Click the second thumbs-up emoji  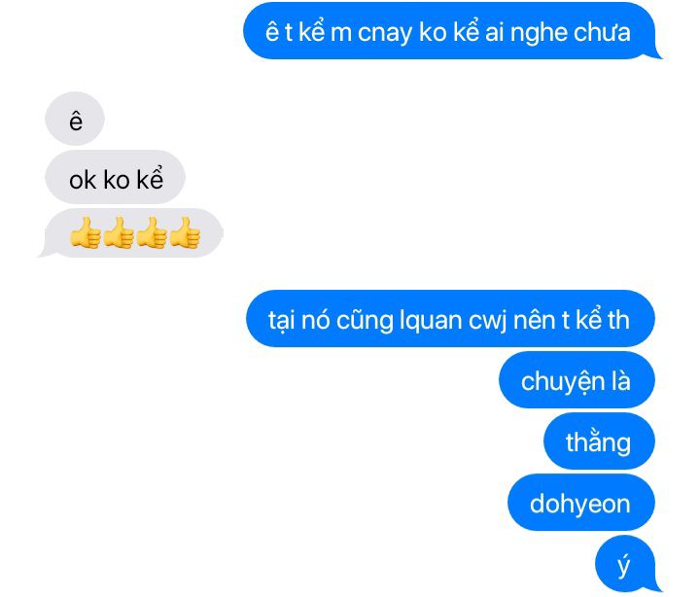click(x=119, y=232)
